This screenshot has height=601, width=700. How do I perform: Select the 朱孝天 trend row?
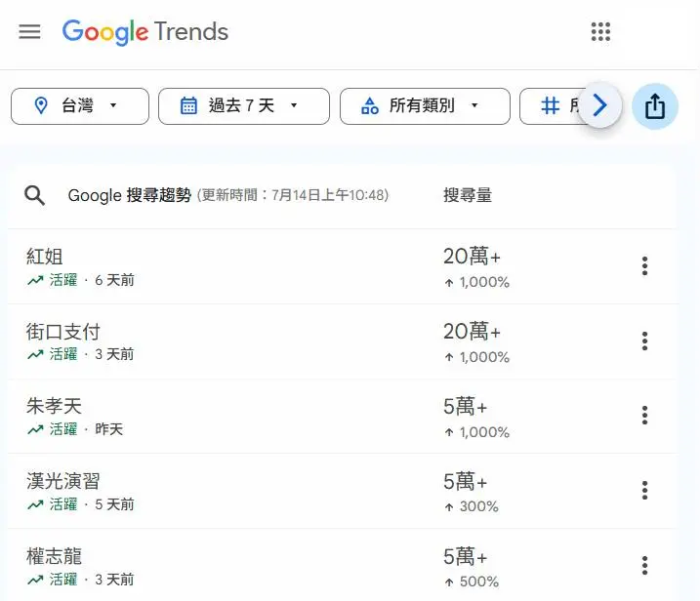54,407
